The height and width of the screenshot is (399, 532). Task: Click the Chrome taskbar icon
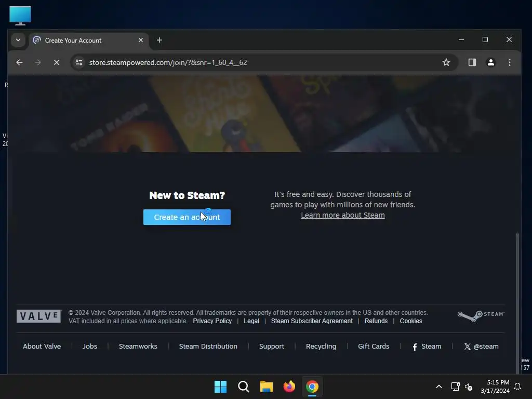pos(312,387)
